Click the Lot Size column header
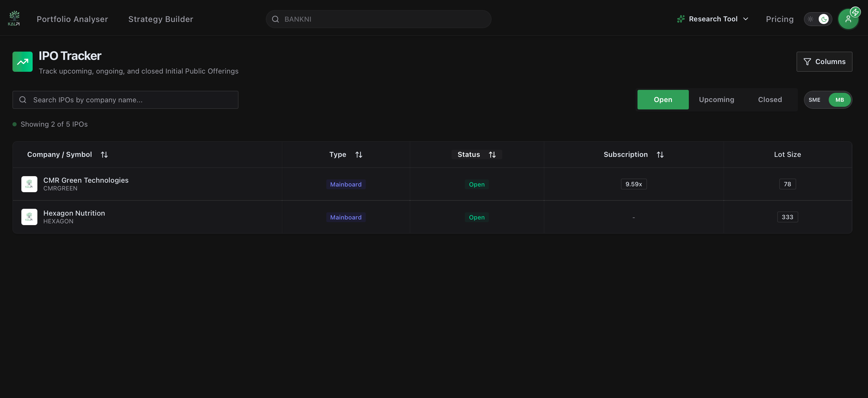 [787, 155]
